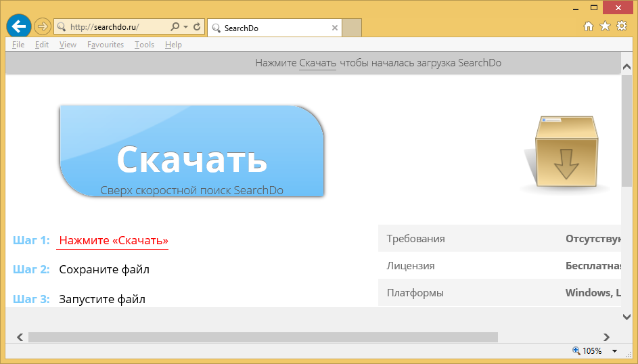Click the Forward navigation arrow

point(43,27)
